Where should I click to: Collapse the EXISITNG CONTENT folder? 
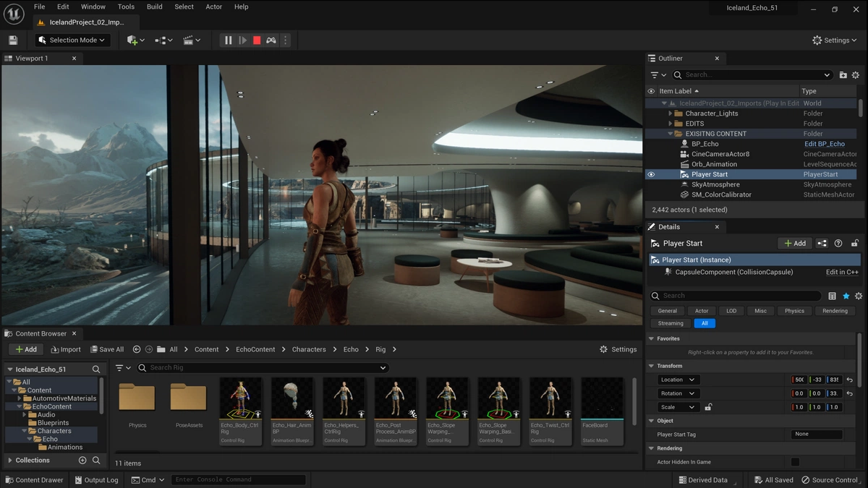671,134
